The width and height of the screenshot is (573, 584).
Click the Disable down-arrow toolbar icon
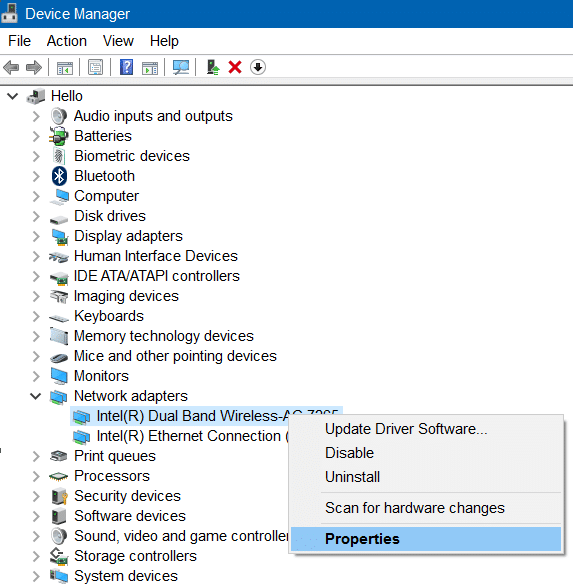258,67
